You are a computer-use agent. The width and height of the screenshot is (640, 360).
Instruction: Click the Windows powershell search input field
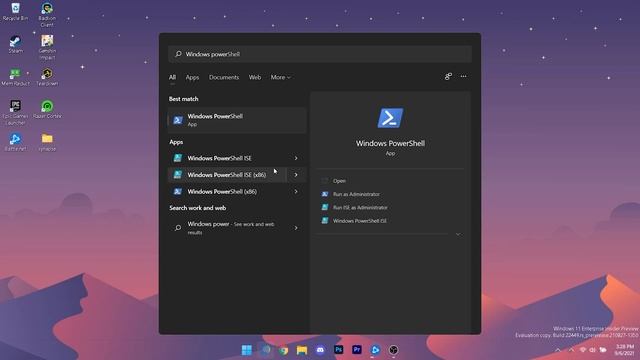320,54
